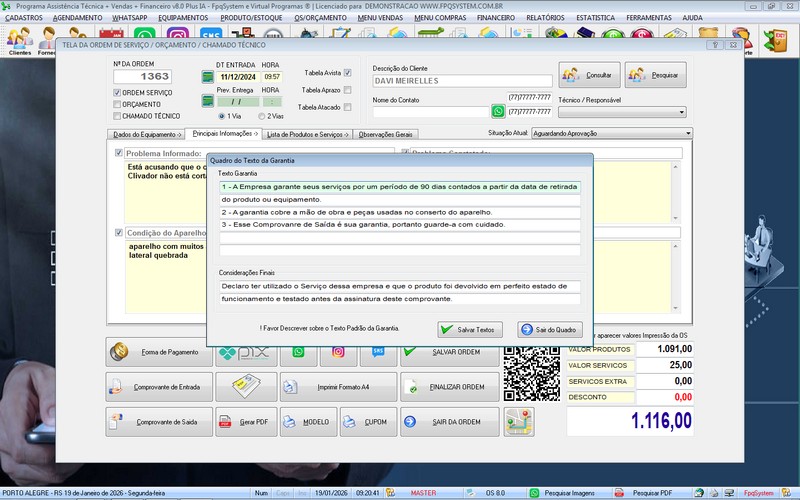Click the WhatsApp button in the order panel

[298, 353]
